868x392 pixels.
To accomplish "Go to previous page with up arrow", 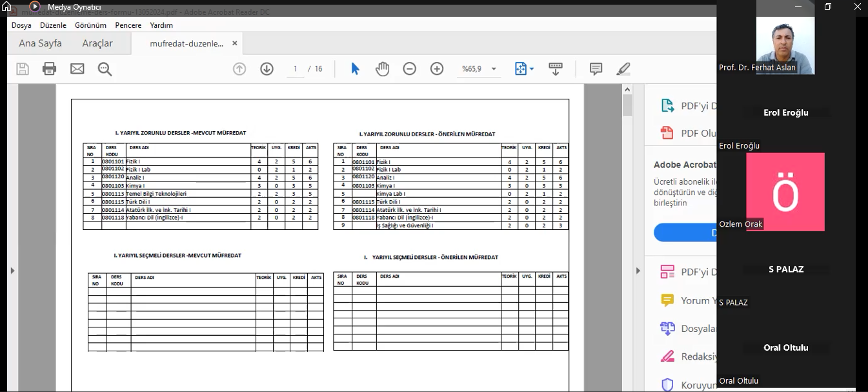I will tap(239, 68).
